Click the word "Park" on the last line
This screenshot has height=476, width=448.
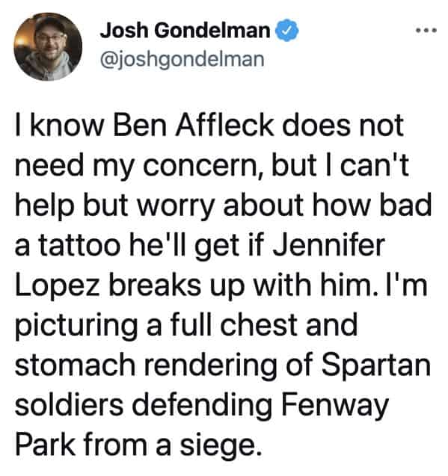point(46,445)
